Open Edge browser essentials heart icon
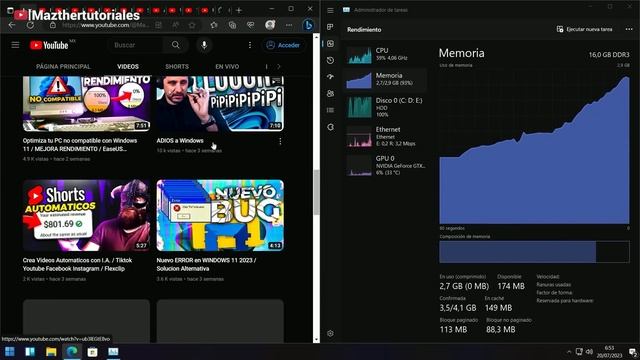The width and height of the screenshot is (640, 360). 251,25
